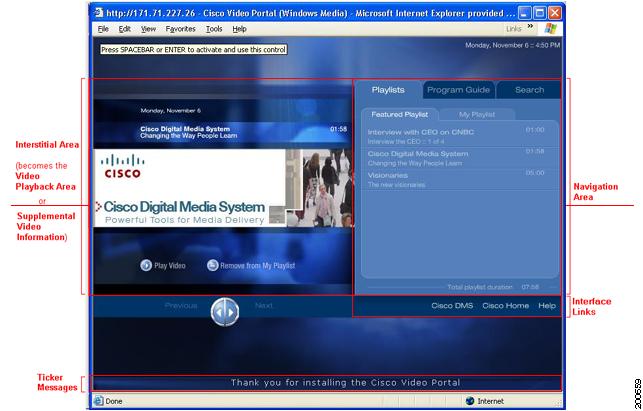This screenshot has height=411, width=643.
Task: Click the Remove from My Playlist text
Action: (x=258, y=266)
